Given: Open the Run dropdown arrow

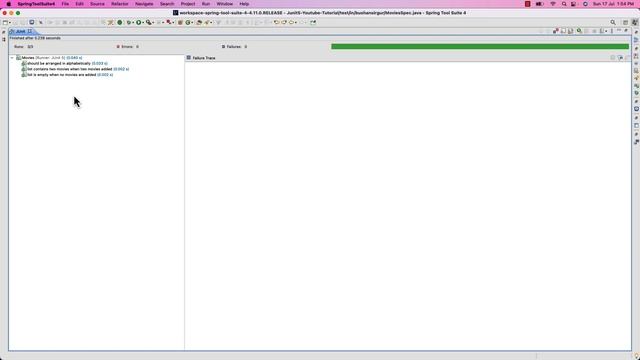Looking at the screenshot, I should pyautogui.click(x=143, y=22).
